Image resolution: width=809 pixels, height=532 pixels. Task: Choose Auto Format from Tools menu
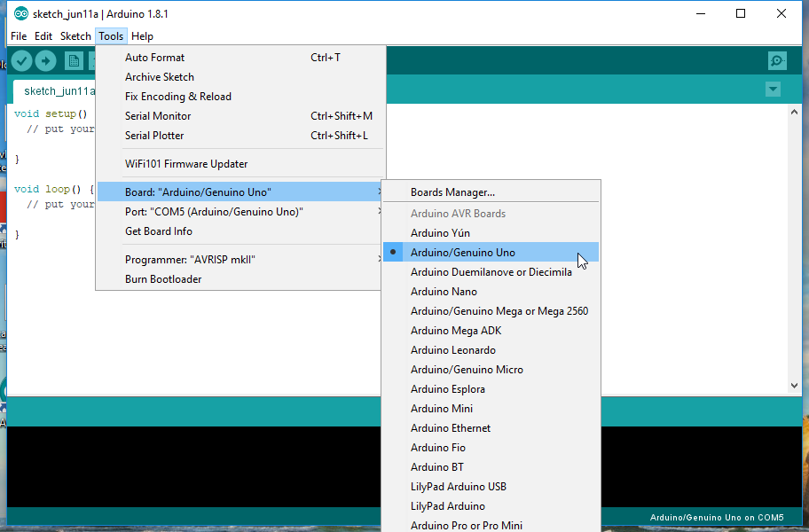pos(240,58)
